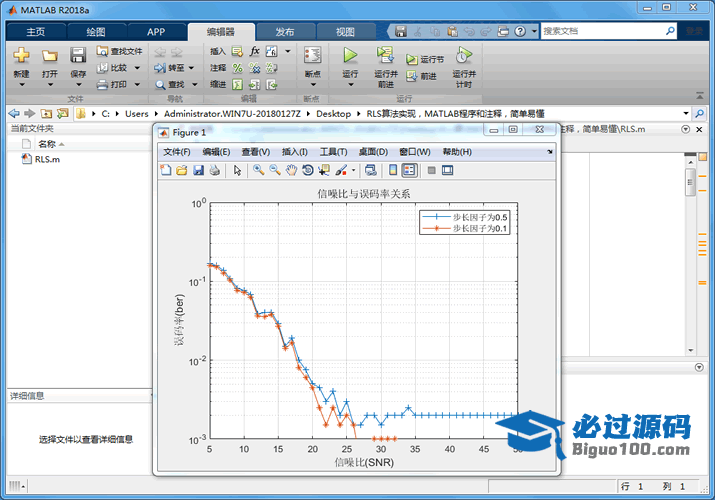Toggle the Insert Legend button off
The image size is (715, 500).
tap(409, 170)
